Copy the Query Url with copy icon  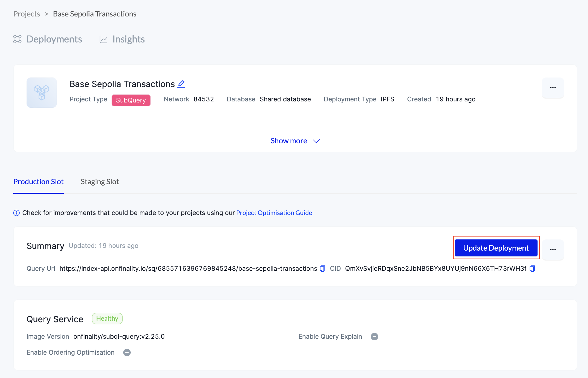(x=322, y=269)
